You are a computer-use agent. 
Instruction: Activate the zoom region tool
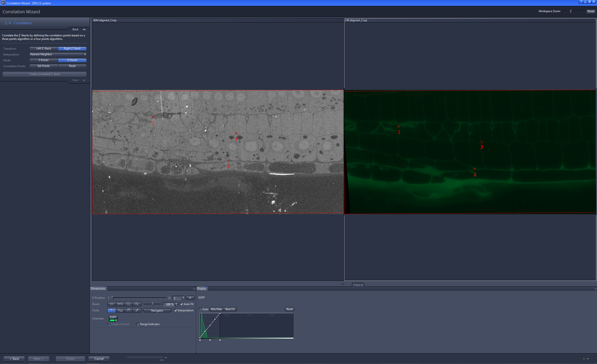[120, 311]
